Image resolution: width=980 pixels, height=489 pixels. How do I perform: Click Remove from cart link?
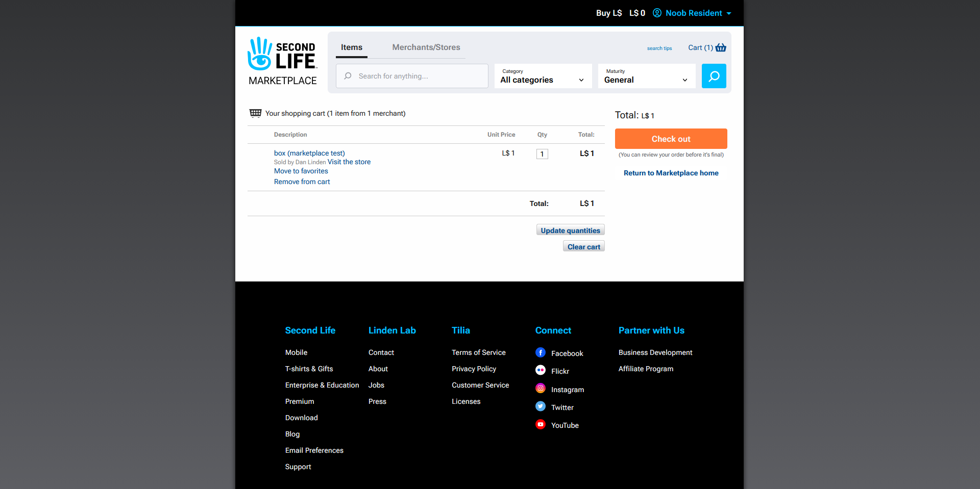pyautogui.click(x=302, y=182)
